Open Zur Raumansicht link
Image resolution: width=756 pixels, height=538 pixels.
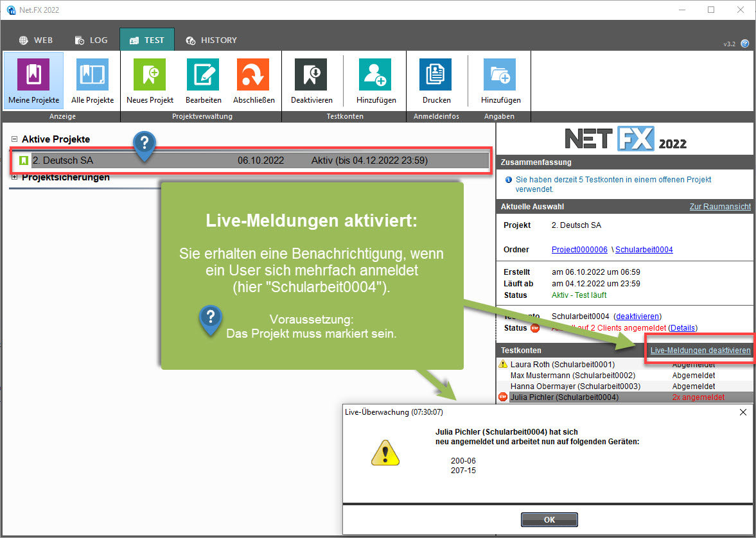click(x=720, y=206)
